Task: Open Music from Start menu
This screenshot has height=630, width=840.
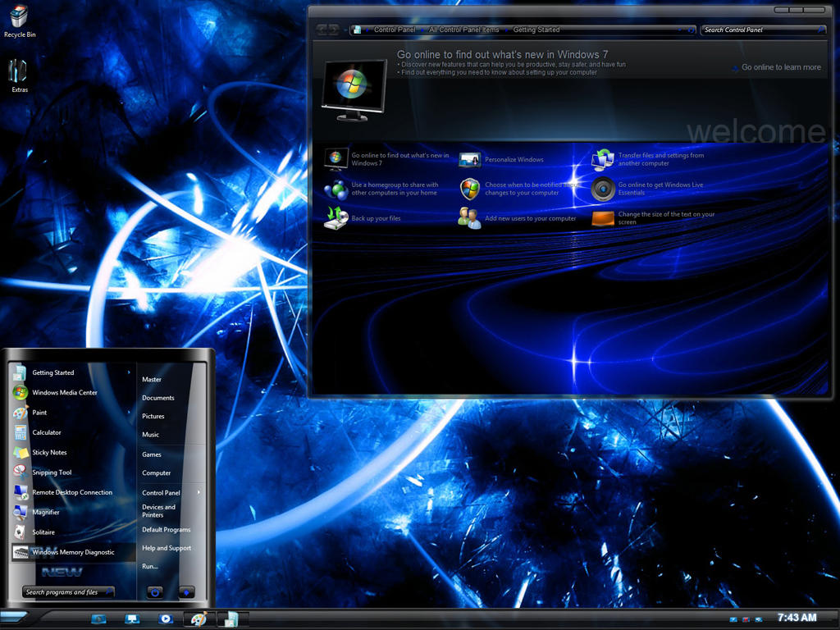Action: [151, 435]
